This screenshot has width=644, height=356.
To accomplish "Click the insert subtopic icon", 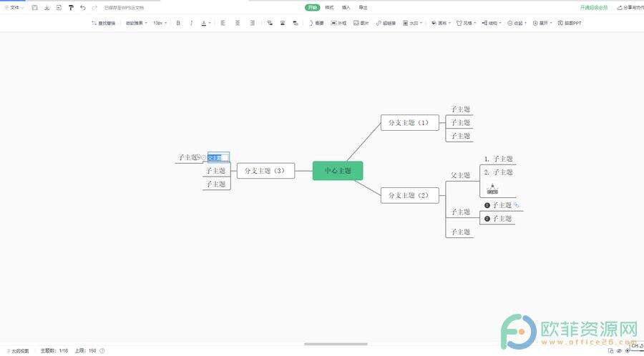I will pos(270,24).
